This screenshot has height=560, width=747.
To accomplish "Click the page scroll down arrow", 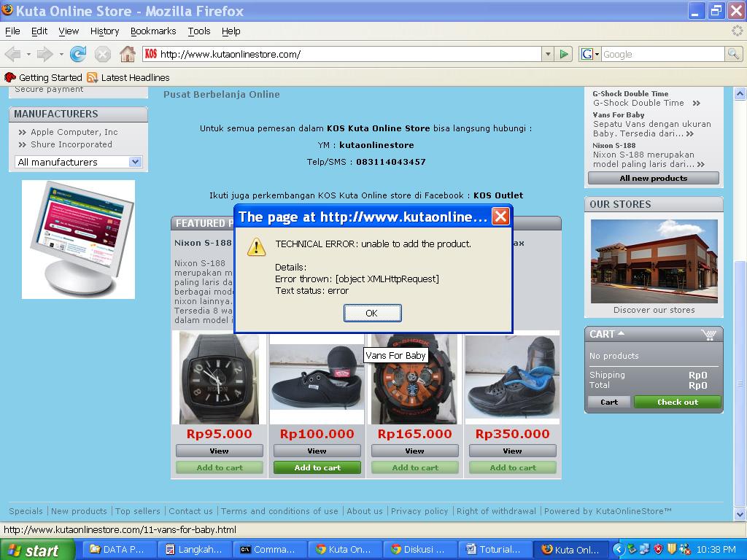I will pyautogui.click(x=740, y=514).
